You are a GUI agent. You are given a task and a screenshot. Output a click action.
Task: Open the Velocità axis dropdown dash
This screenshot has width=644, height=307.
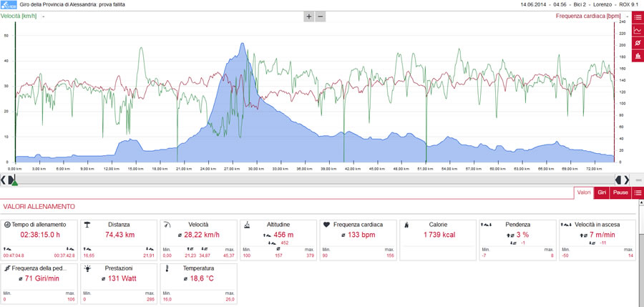point(43,16)
